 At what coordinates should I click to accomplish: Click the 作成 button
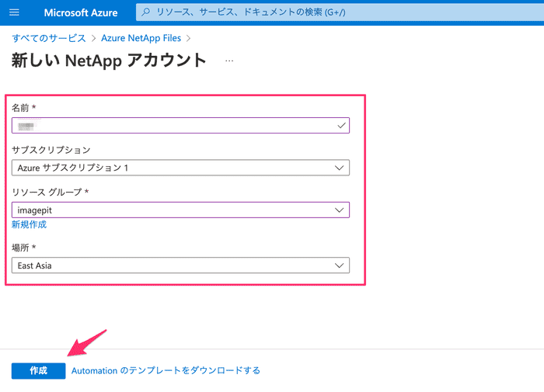(x=39, y=371)
